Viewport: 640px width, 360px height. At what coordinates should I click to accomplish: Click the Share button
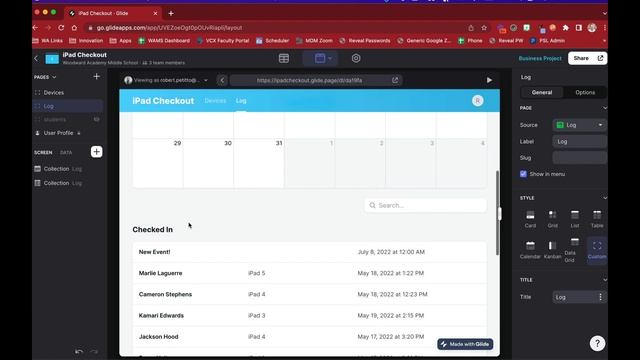587,58
